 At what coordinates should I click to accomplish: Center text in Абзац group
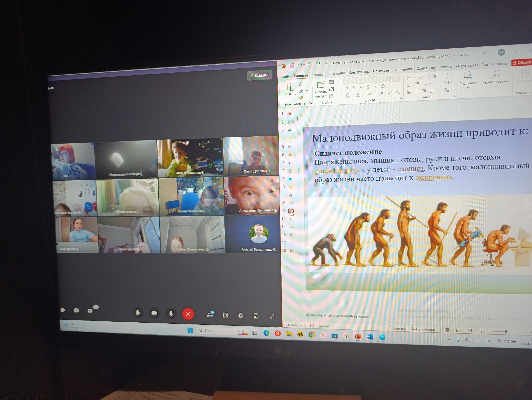click(x=417, y=92)
